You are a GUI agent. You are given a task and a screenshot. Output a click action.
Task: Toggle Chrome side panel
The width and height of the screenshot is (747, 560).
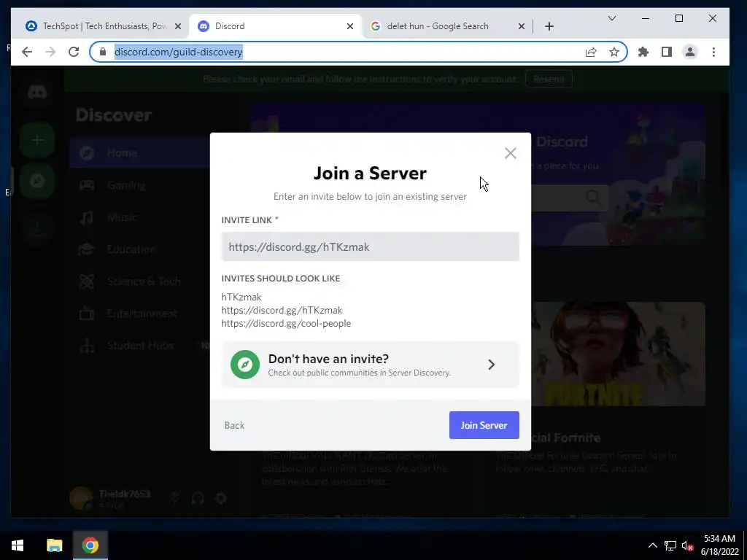click(x=667, y=52)
